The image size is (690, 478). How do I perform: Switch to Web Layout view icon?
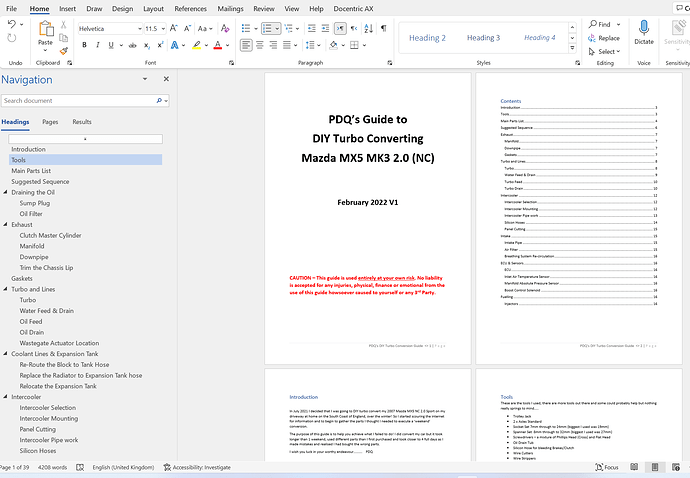click(676, 467)
